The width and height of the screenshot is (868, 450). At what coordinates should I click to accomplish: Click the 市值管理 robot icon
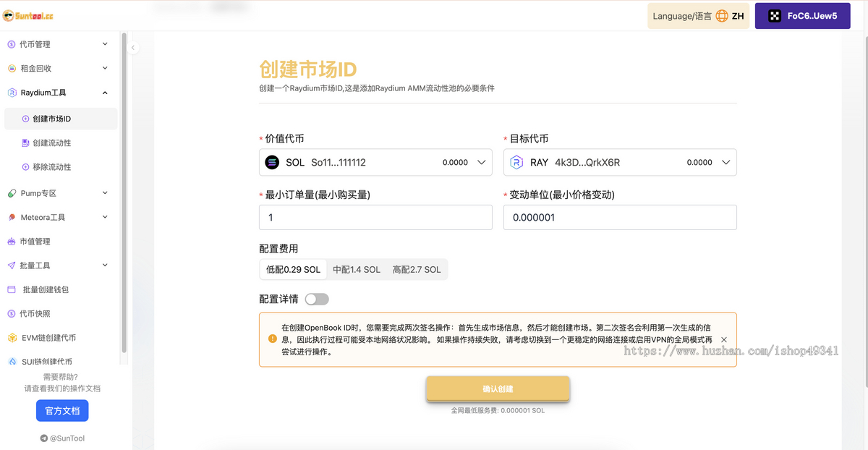click(x=12, y=242)
